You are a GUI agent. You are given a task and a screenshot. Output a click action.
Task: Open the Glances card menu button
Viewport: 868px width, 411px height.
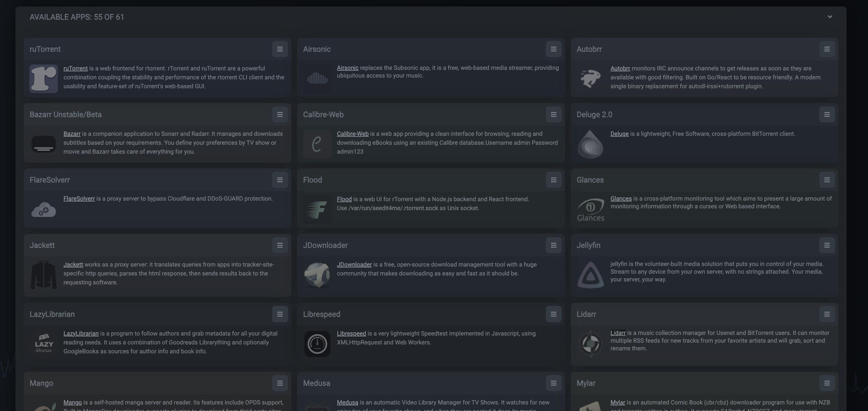tap(827, 180)
